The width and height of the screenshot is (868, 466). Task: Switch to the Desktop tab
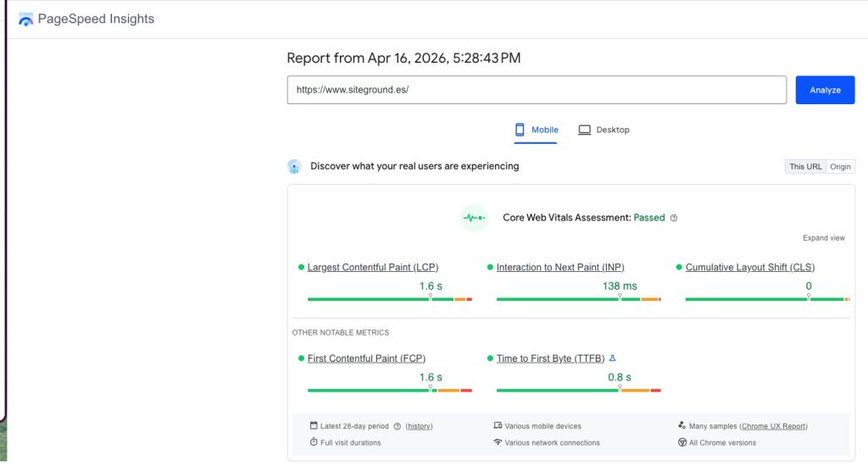[604, 130]
